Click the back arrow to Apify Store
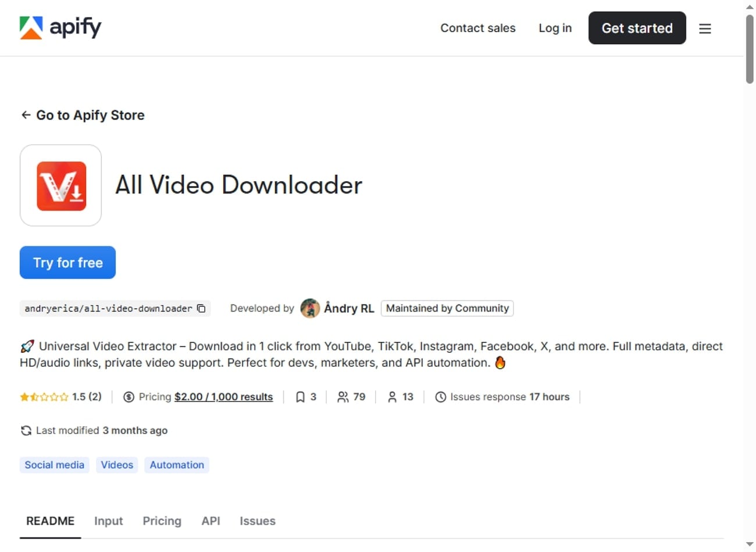 (26, 115)
